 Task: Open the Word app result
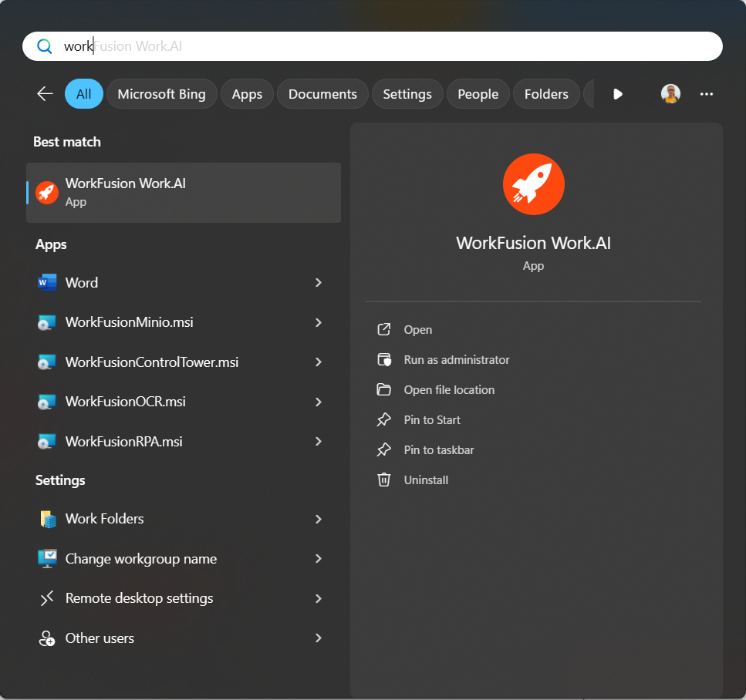184,282
